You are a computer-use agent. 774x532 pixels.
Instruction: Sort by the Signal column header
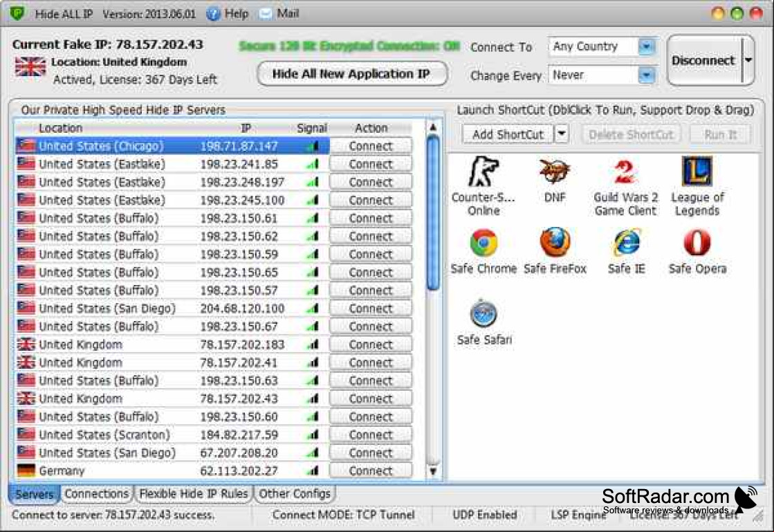pyautogui.click(x=312, y=128)
